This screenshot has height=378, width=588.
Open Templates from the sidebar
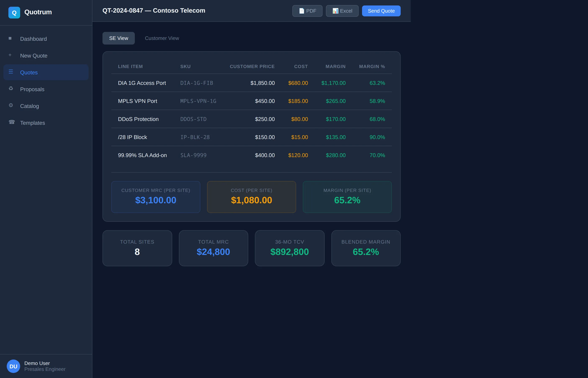32,123
